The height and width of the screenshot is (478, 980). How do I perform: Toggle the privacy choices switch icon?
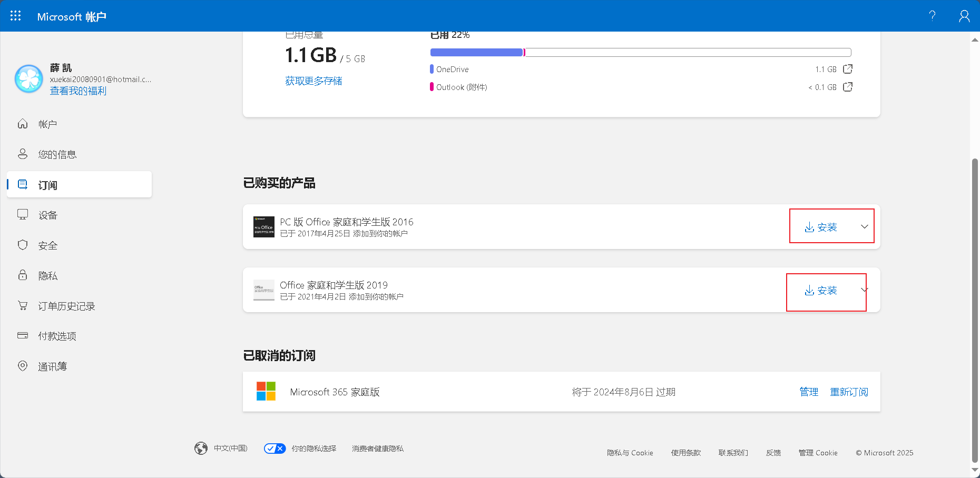pos(275,448)
